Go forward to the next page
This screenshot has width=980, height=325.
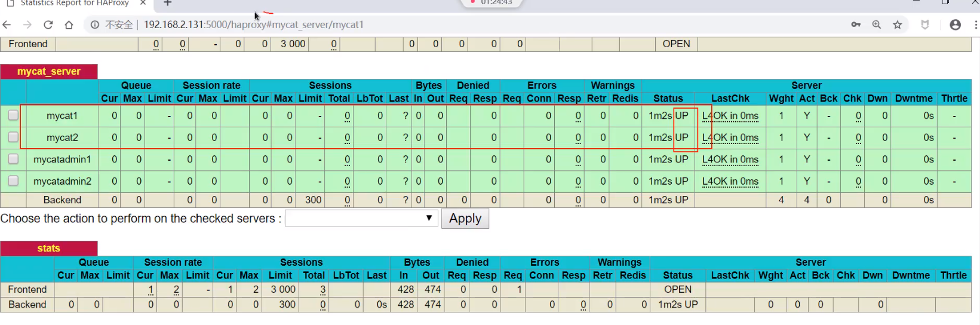[x=27, y=24]
